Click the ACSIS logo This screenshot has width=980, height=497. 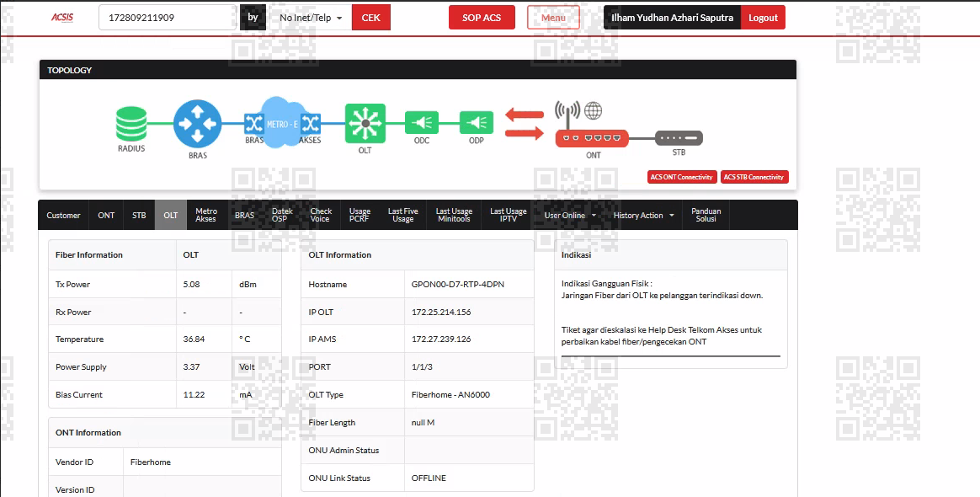(62, 18)
